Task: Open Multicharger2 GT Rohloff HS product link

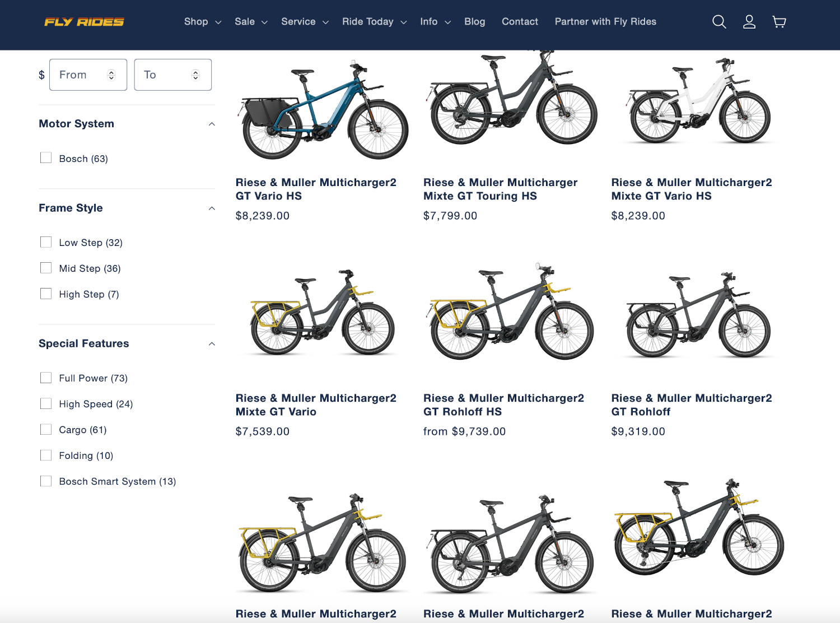Action: pyautogui.click(x=503, y=405)
